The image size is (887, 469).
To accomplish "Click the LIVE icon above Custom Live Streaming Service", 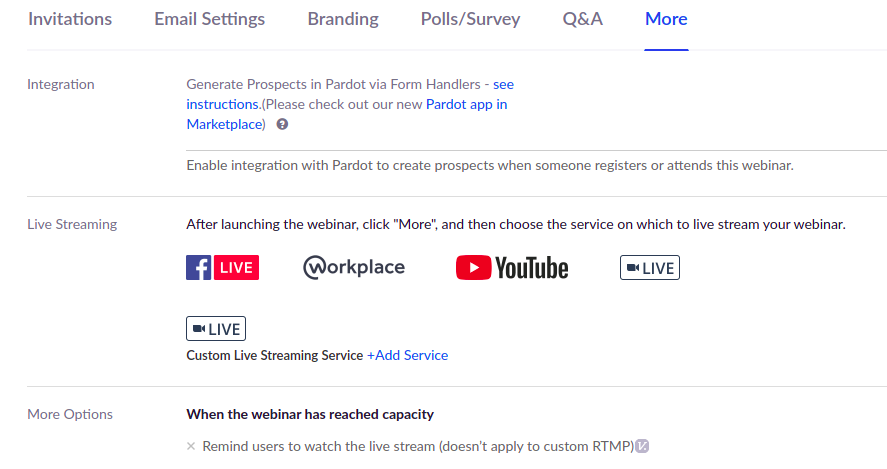I will [x=216, y=329].
